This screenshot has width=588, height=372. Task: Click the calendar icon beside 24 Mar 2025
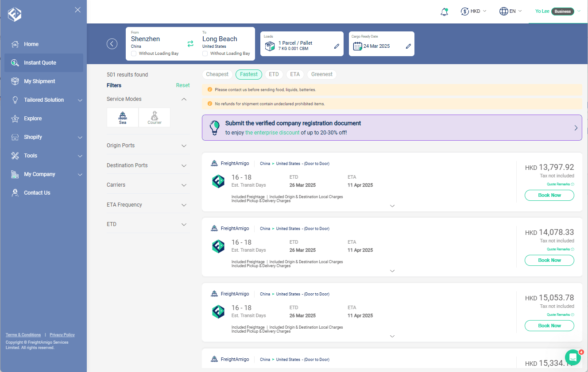[x=357, y=46]
